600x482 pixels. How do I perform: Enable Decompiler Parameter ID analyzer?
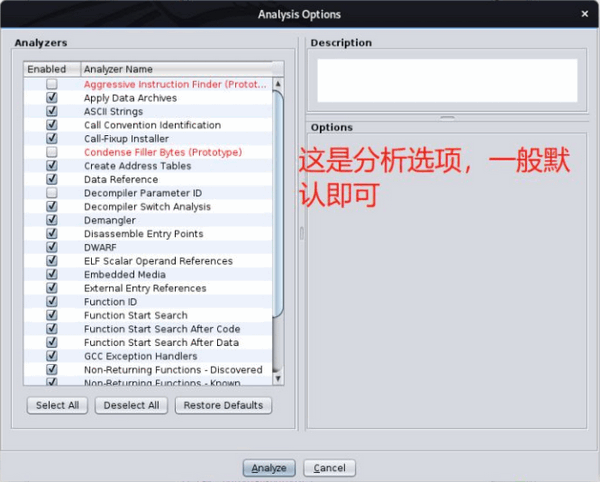click(x=52, y=193)
